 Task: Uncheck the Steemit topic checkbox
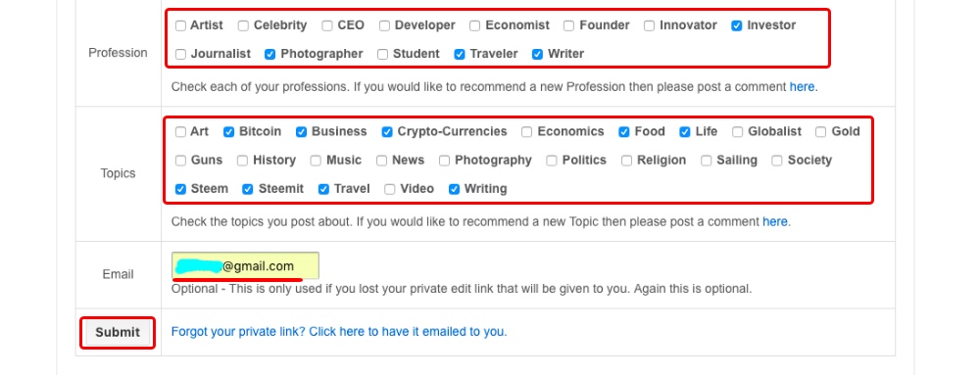point(248,189)
